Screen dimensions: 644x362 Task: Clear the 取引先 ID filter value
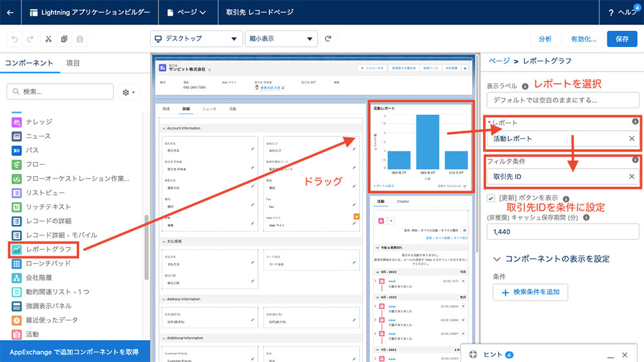tap(632, 176)
